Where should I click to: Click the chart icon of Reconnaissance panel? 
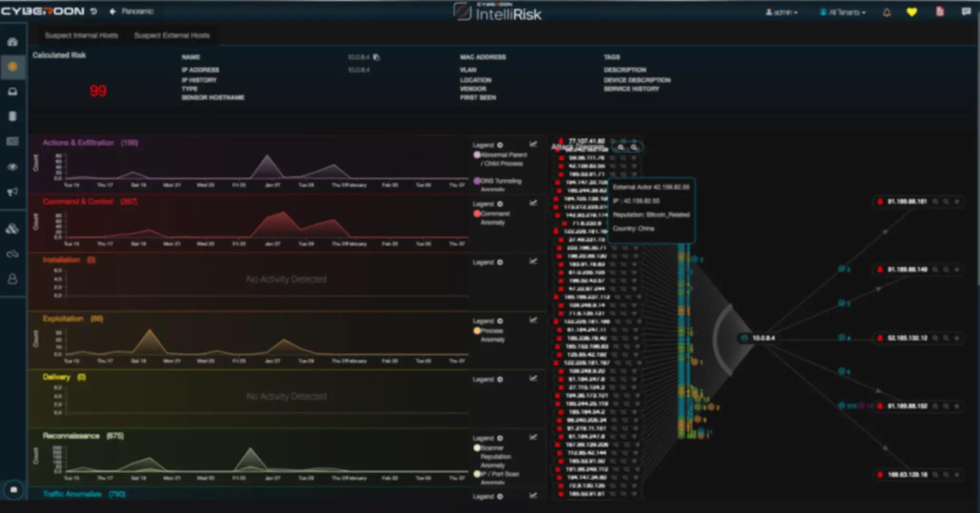coord(533,437)
